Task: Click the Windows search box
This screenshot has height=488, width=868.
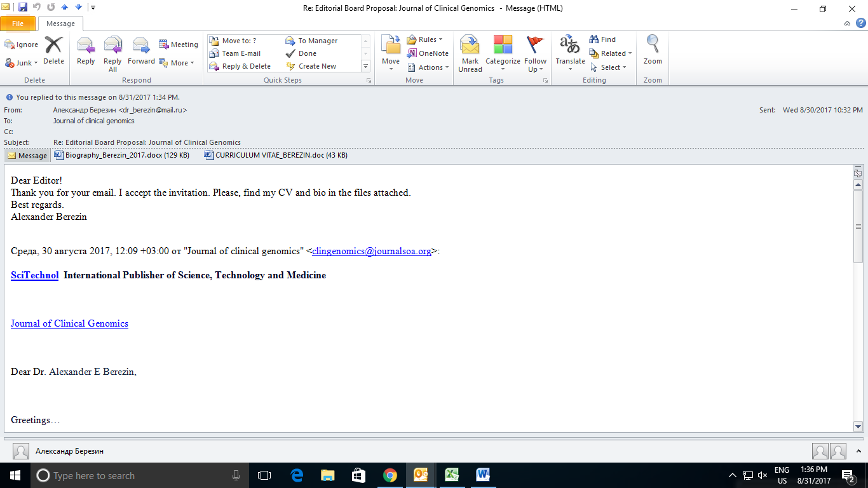Action: click(x=139, y=475)
